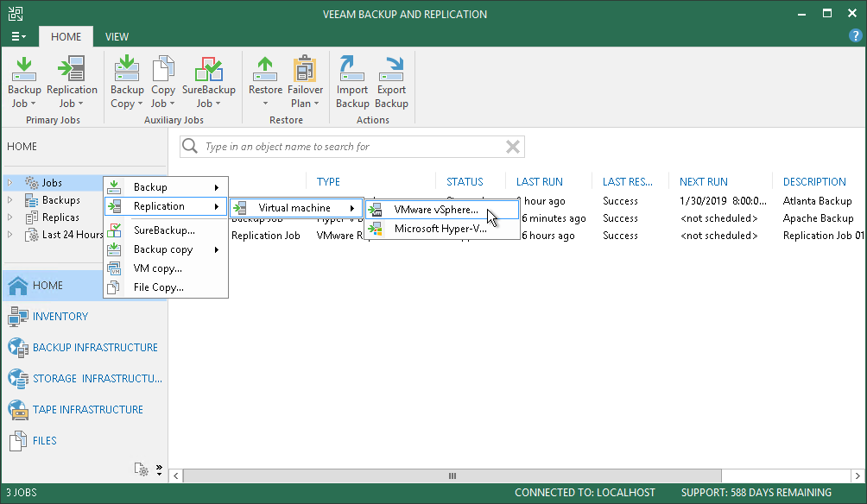The height and width of the screenshot is (504, 867).
Task: Select the Failover Plan icon
Action: point(305,82)
